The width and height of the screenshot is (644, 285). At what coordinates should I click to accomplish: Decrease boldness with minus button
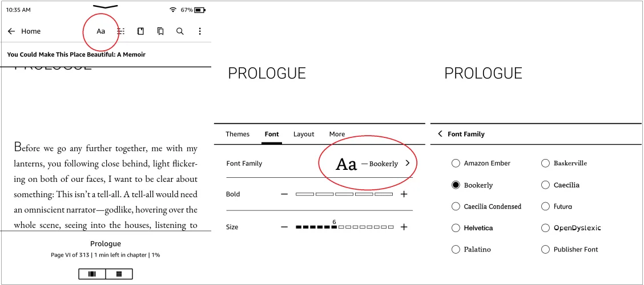coord(284,194)
